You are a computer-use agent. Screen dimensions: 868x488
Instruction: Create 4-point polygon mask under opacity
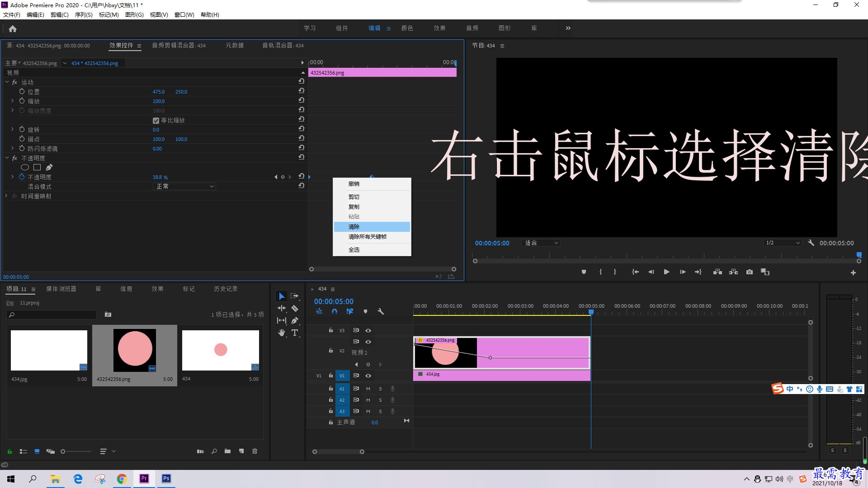[x=37, y=167]
